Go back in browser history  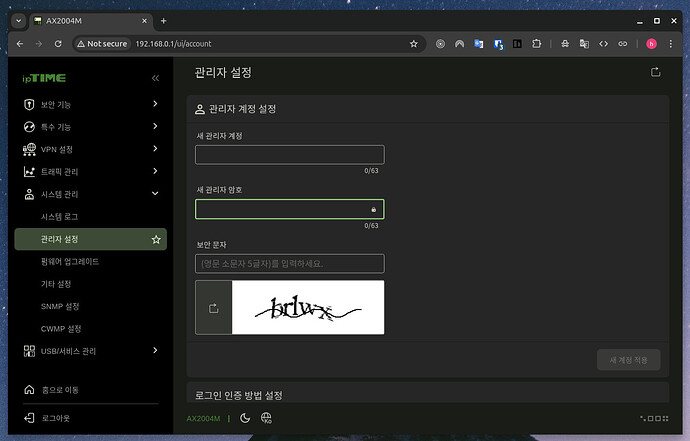tap(20, 44)
